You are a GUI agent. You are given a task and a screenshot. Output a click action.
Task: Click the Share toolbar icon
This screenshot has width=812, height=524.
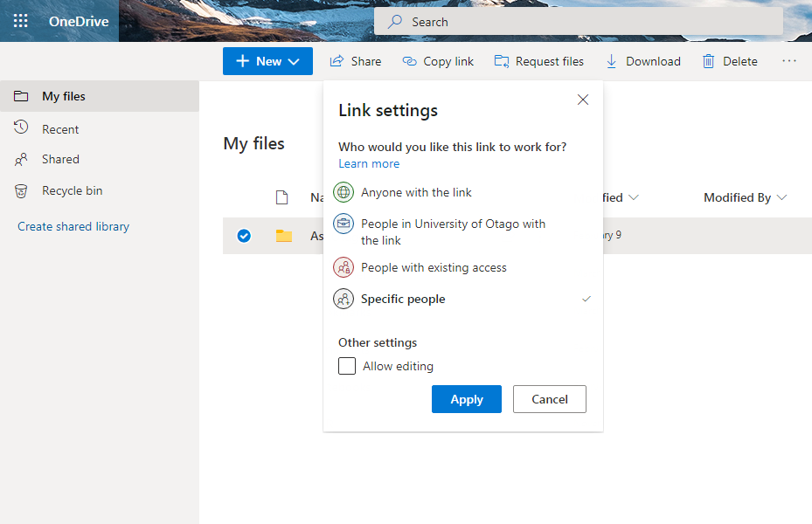(337, 61)
